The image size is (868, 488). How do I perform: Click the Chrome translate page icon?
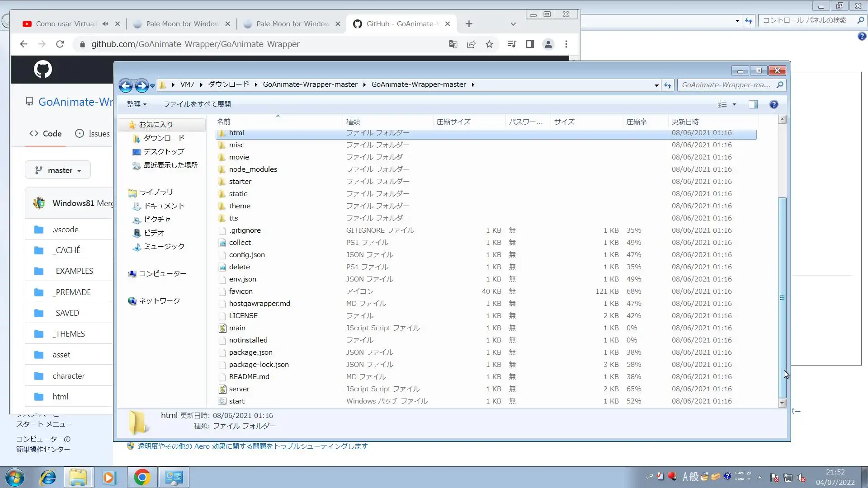(x=453, y=44)
